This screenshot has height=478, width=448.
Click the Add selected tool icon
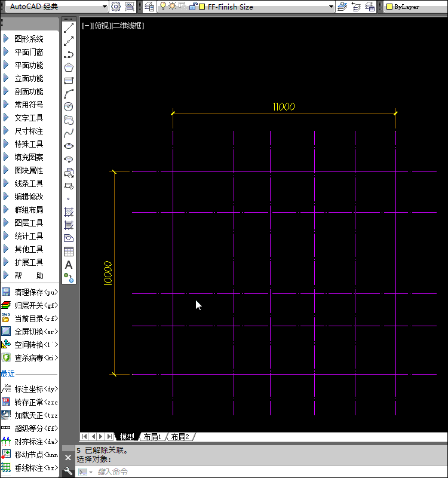(69, 278)
